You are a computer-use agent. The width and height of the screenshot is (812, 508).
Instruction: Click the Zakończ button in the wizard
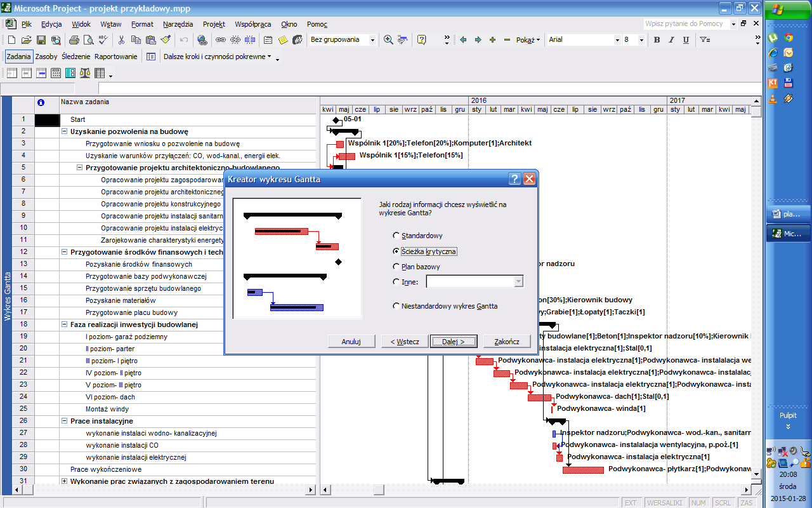507,342
